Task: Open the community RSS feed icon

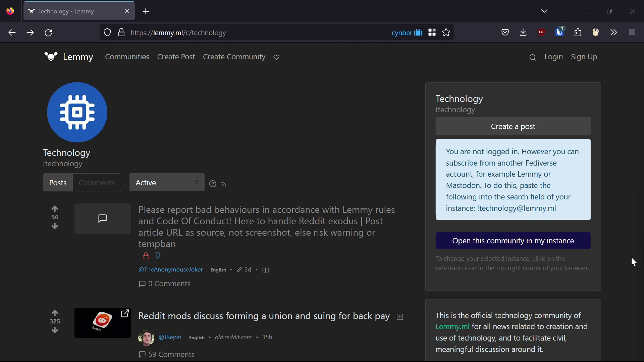Action: point(224,184)
